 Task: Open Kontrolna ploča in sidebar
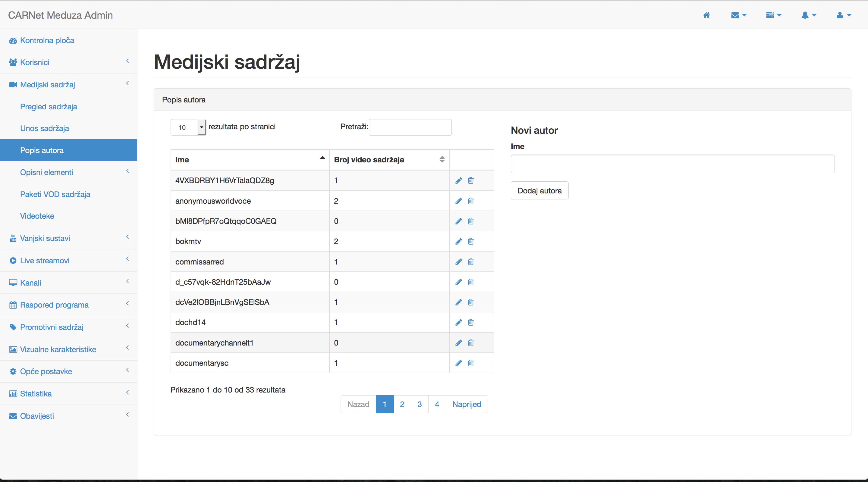coord(68,40)
